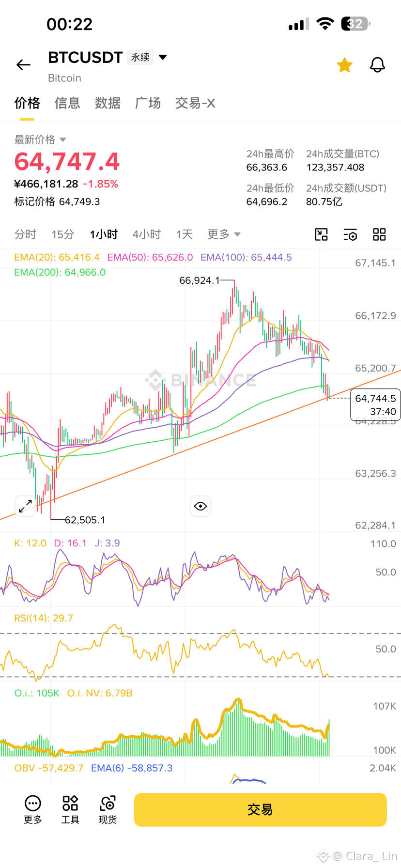Select the 4小时 chart interval
The width and height of the screenshot is (401, 868).
(x=147, y=234)
